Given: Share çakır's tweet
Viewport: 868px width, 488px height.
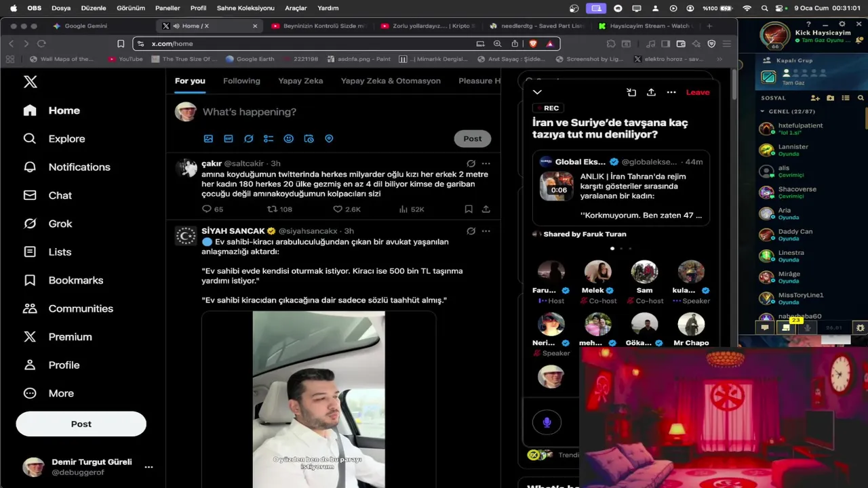Looking at the screenshot, I should (x=486, y=209).
